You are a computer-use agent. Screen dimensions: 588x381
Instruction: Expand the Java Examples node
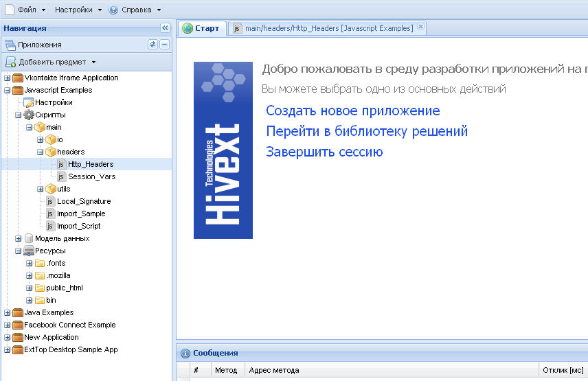(7, 313)
